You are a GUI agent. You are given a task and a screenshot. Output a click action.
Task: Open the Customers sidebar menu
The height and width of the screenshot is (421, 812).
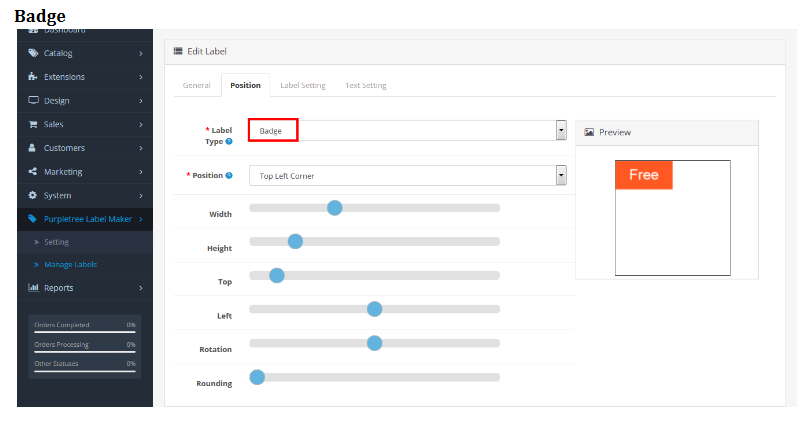tap(85, 148)
